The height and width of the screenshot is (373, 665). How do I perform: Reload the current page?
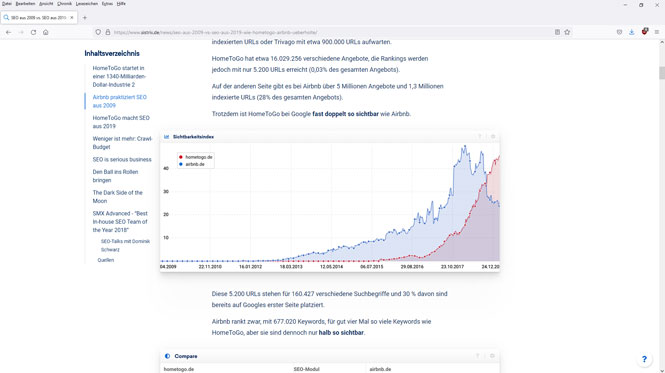pos(33,32)
